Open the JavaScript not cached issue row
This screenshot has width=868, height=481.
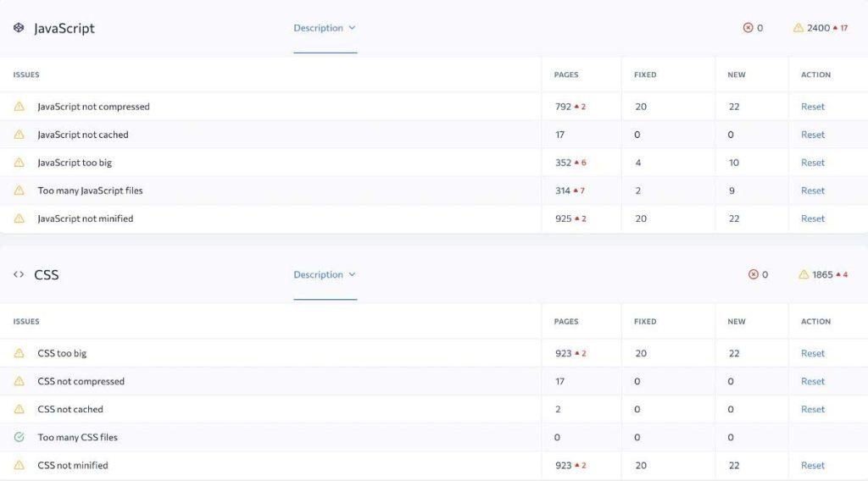[x=83, y=135]
